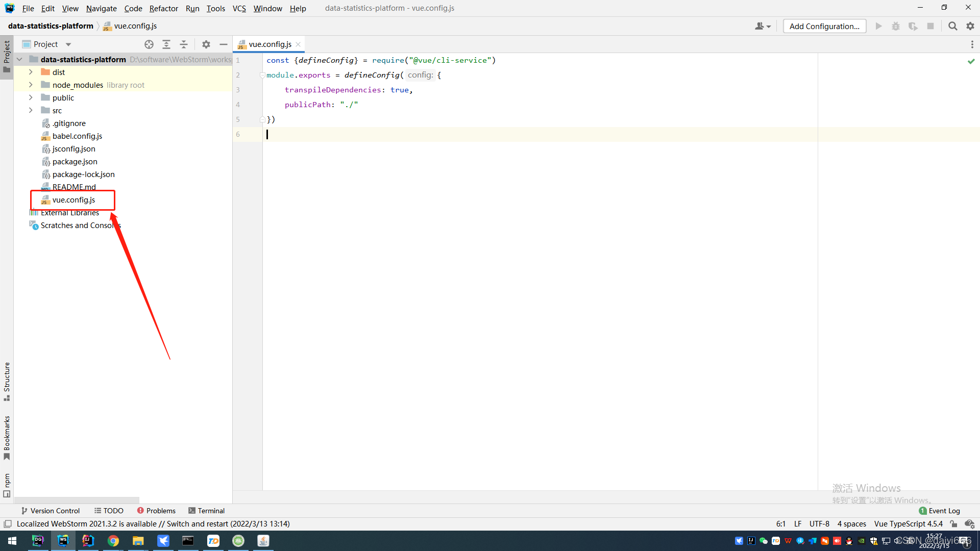Open the Problems tool window
The image size is (980, 551).
pyautogui.click(x=156, y=511)
